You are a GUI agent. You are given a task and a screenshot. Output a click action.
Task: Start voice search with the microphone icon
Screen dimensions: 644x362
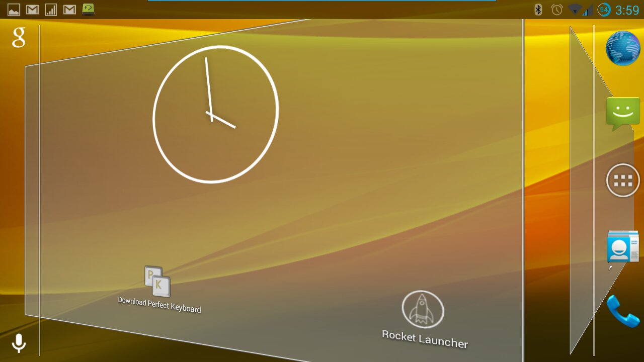point(19,343)
